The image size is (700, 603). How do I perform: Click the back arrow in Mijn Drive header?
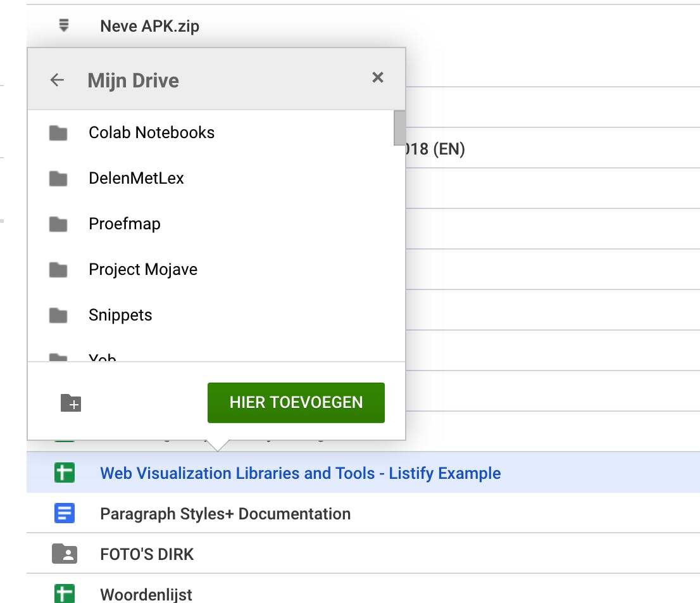pos(58,80)
